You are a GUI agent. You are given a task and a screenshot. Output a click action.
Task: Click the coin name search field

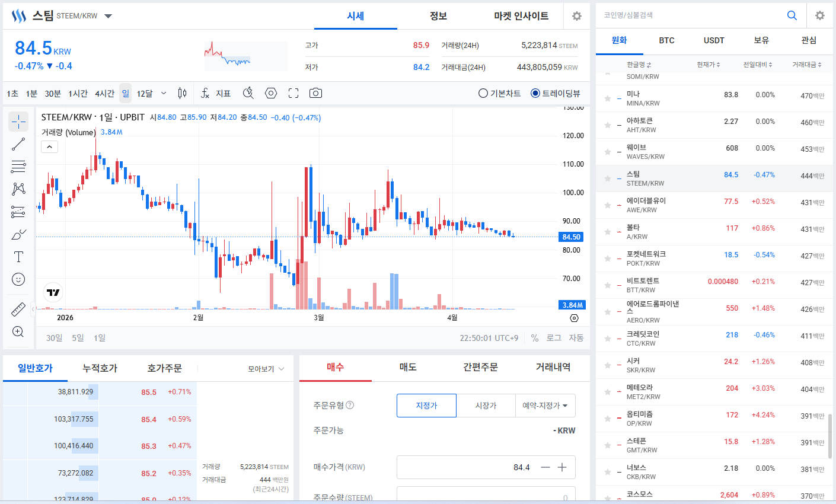[691, 15]
